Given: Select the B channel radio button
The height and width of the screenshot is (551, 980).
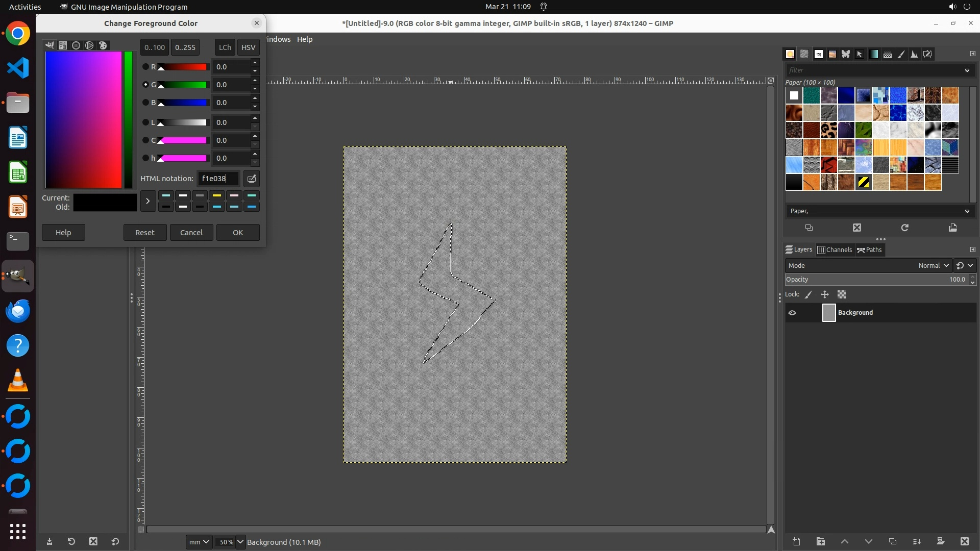Looking at the screenshot, I should pyautogui.click(x=145, y=103).
